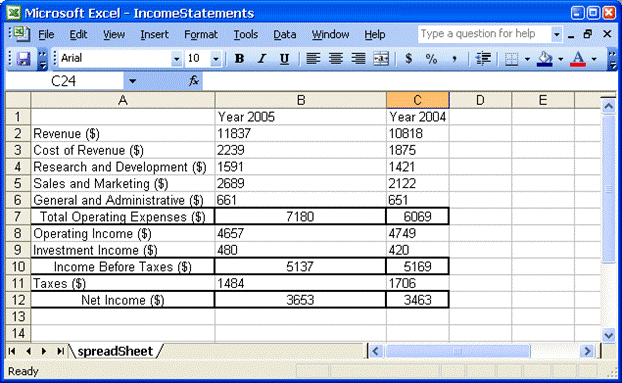Expand Borders options arrow
The height and width of the screenshot is (383, 622).
coord(527,59)
